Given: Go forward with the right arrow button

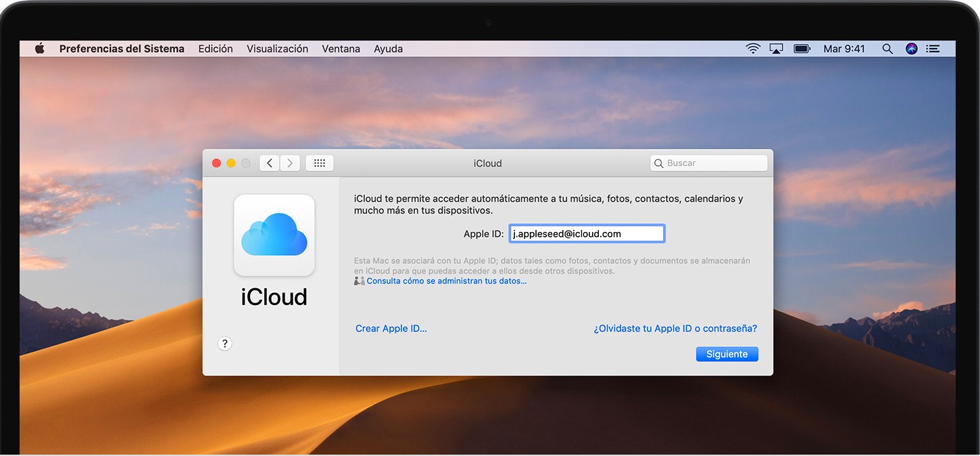Looking at the screenshot, I should [290, 163].
